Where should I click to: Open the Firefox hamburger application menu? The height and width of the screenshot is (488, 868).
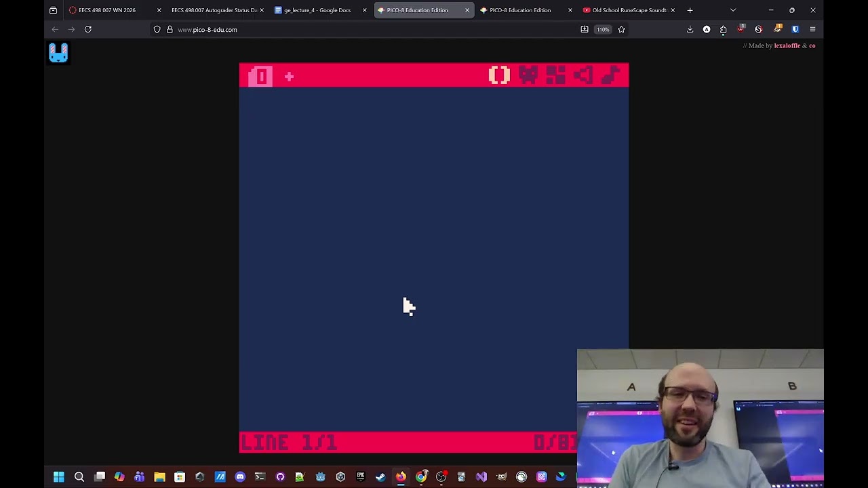point(812,29)
